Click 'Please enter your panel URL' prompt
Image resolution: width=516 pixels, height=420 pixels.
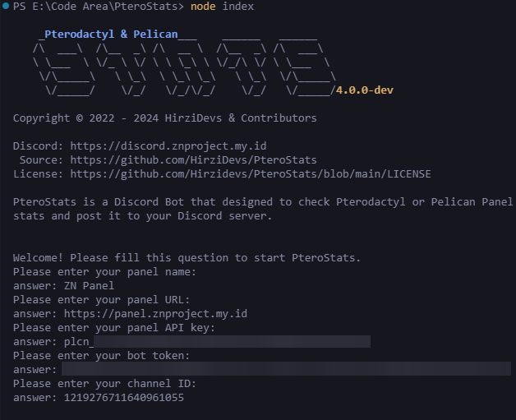pos(101,299)
